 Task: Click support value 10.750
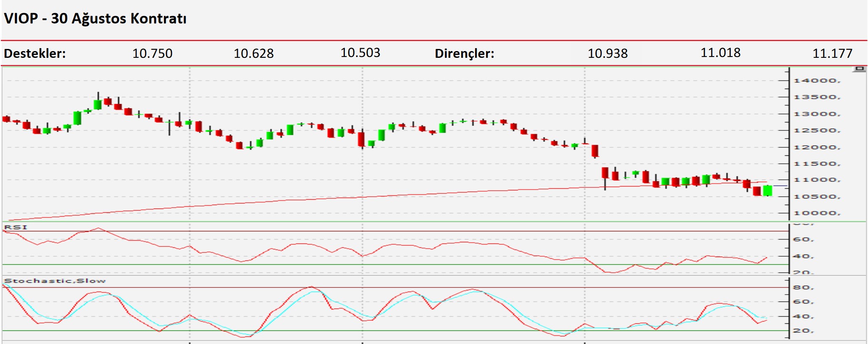tap(152, 54)
